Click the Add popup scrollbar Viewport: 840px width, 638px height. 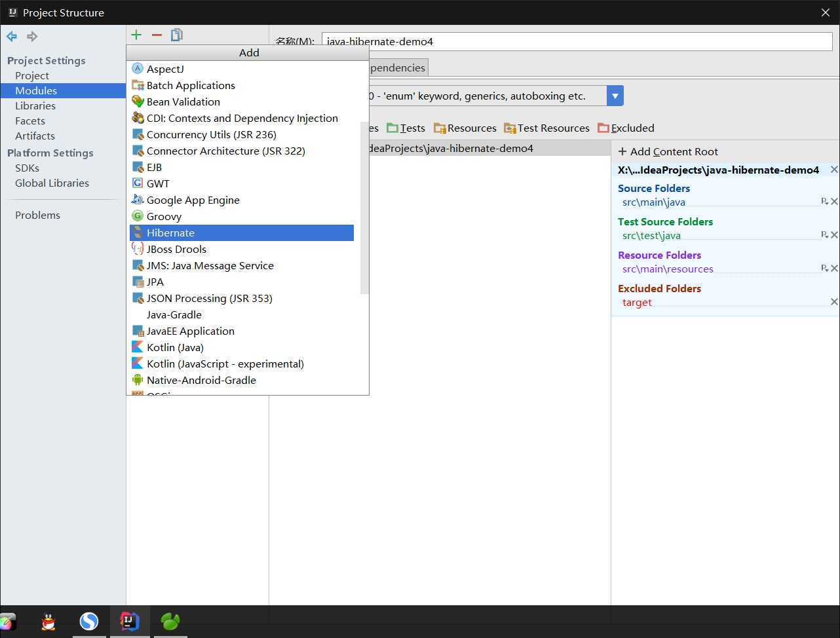[x=364, y=208]
